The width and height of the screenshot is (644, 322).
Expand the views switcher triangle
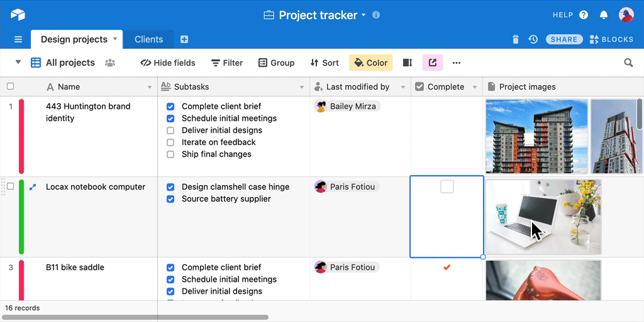[18, 62]
